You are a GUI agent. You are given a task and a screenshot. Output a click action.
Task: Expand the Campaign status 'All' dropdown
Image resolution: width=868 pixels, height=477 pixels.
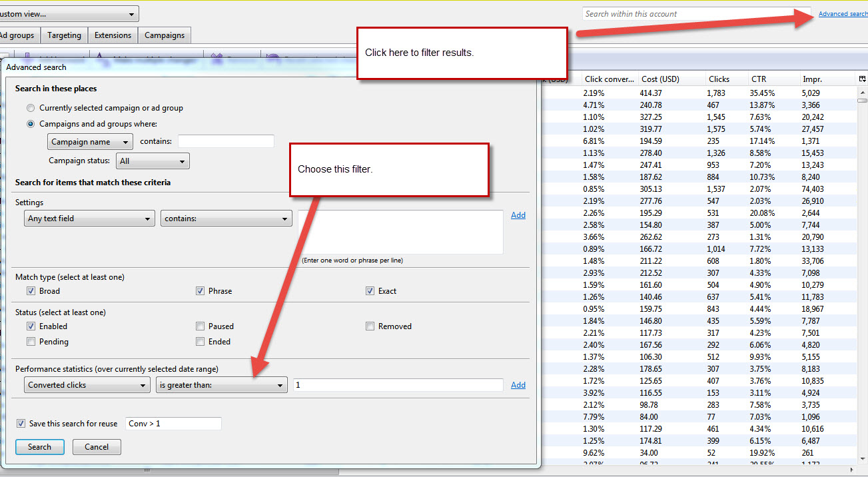click(153, 161)
